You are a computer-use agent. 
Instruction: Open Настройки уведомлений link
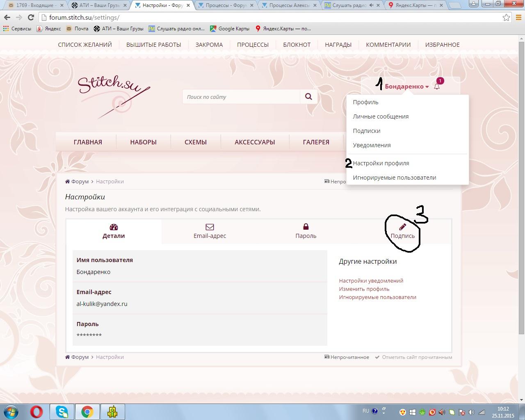tap(371, 281)
